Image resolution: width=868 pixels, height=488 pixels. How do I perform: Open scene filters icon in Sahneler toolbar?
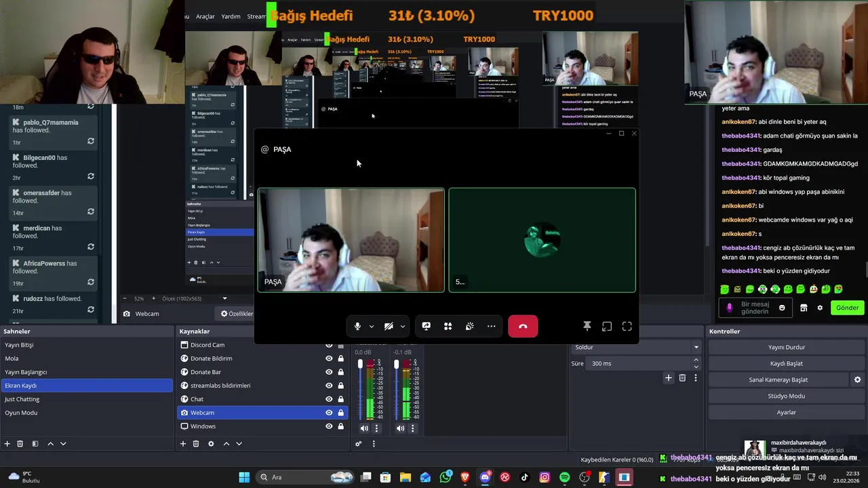tap(35, 444)
